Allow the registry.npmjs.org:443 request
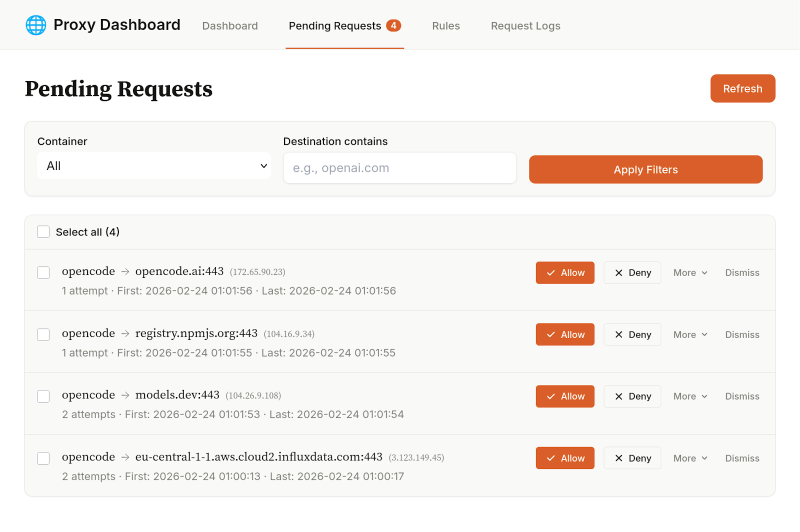 pos(565,334)
